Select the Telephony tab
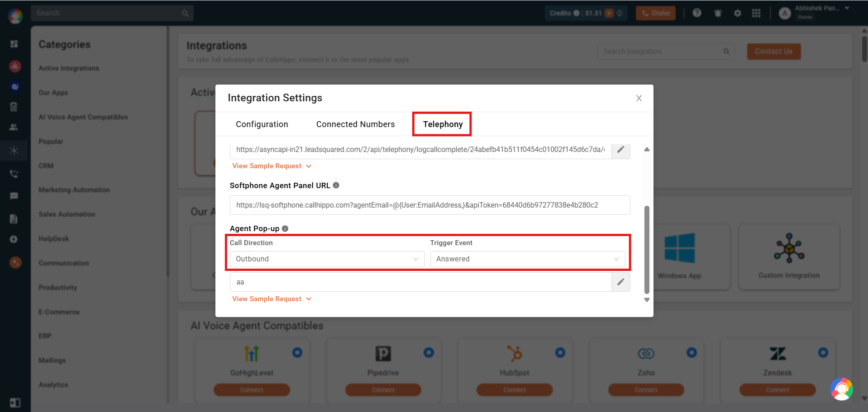The image size is (868, 412). point(443,124)
